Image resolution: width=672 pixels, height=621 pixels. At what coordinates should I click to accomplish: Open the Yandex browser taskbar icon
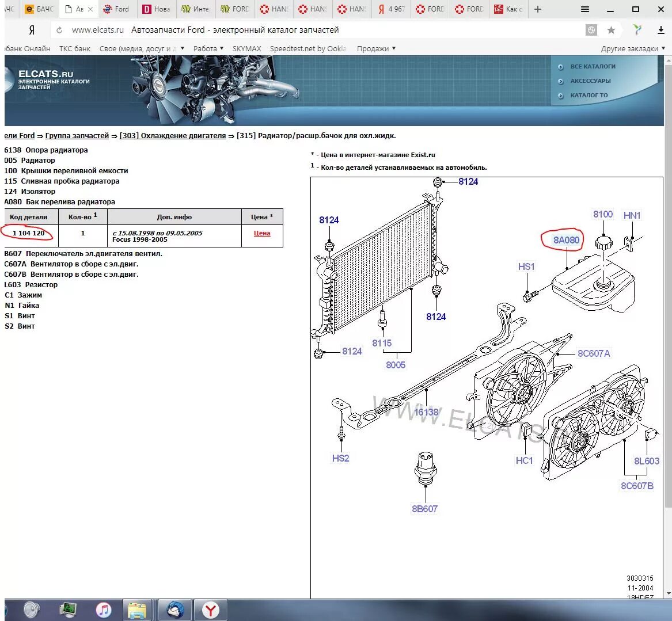[210, 610]
